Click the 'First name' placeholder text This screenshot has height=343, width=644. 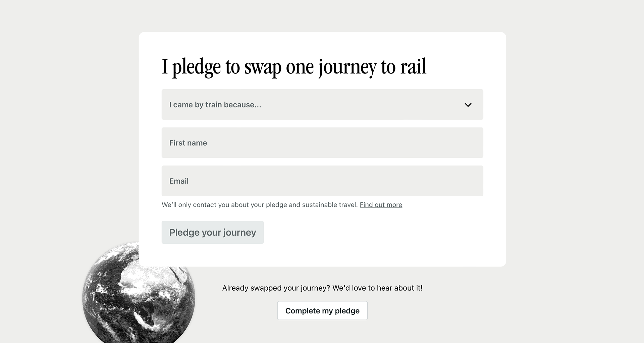188,143
